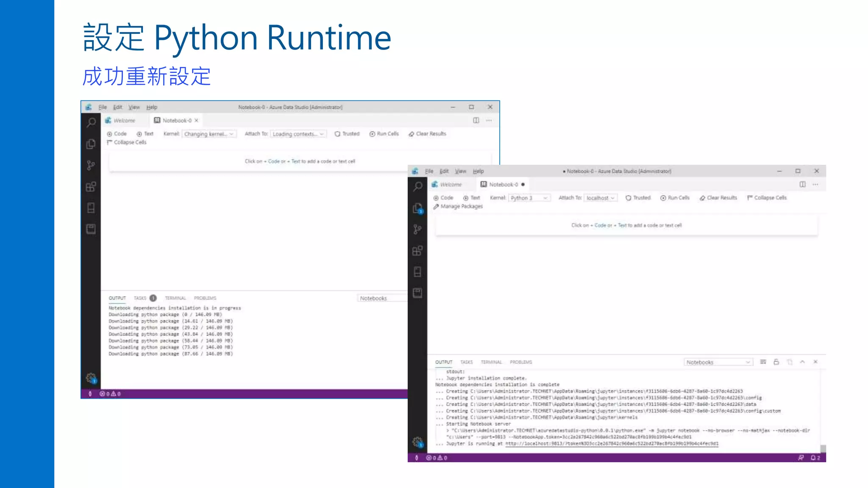Open File menu in right window
Image resolution: width=868 pixels, height=488 pixels.
click(429, 171)
